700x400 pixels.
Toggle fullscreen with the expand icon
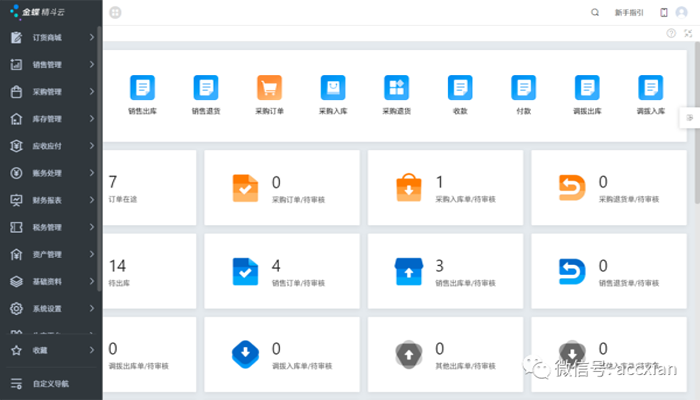687,33
